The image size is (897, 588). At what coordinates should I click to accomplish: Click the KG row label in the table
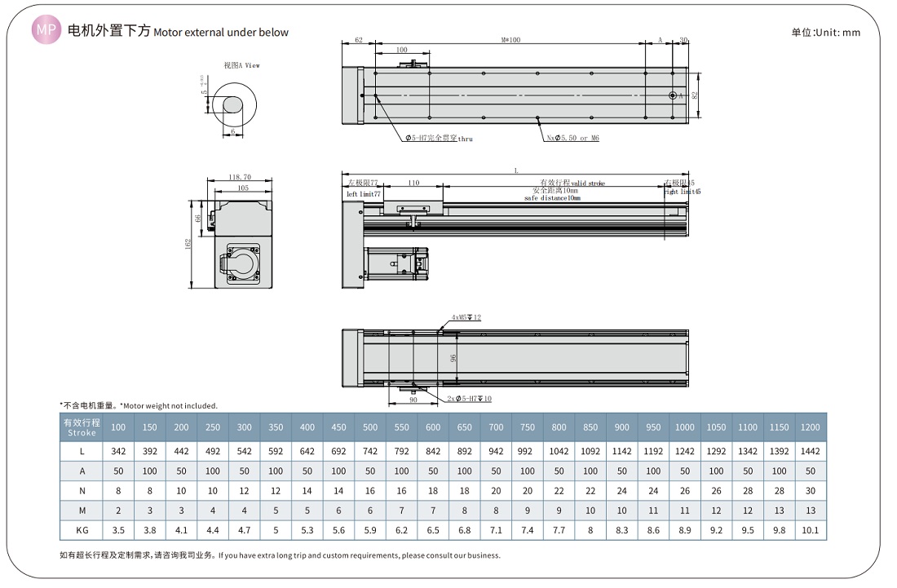[x=82, y=529]
